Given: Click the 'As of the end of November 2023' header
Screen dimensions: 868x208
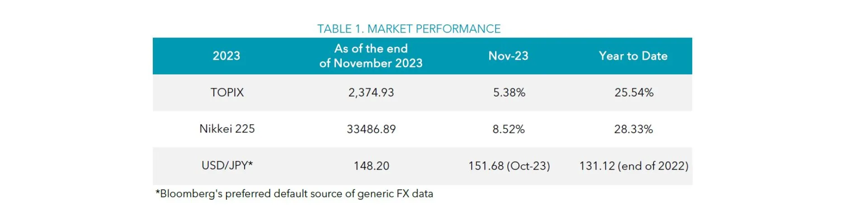Looking at the screenshot, I should 371,56.
